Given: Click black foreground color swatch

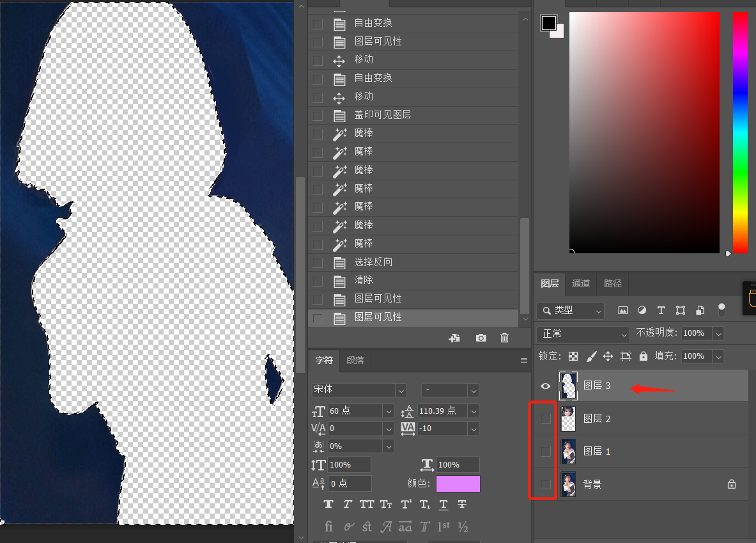Looking at the screenshot, I should pos(549,22).
